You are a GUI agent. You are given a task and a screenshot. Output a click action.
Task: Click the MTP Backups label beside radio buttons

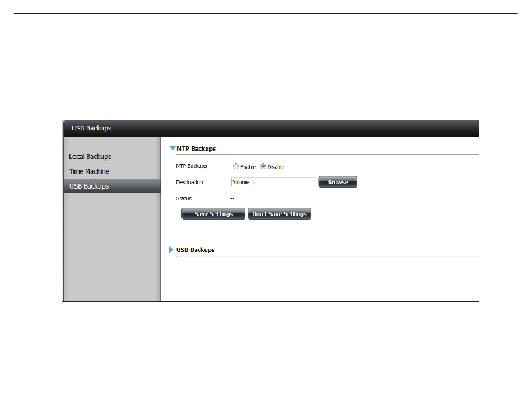pos(192,166)
